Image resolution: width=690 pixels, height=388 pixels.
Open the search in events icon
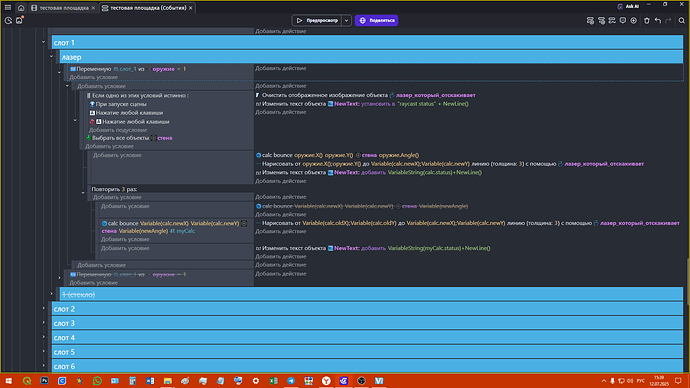[682, 20]
